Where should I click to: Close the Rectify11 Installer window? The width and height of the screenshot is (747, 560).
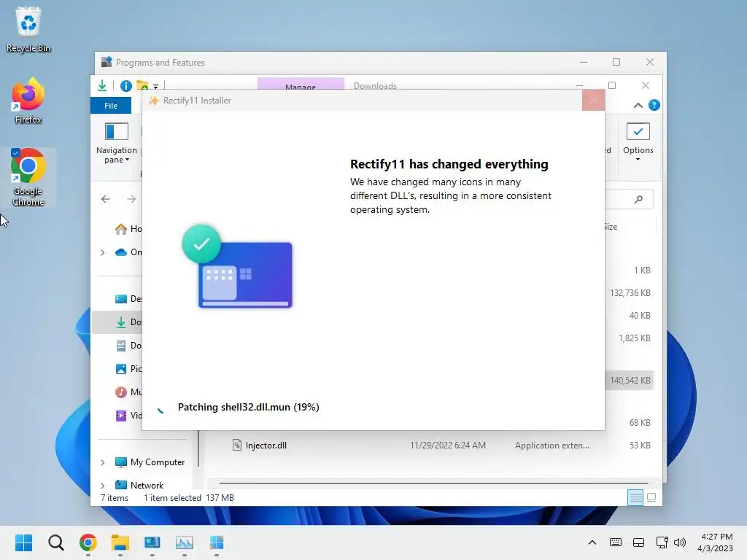point(593,101)
